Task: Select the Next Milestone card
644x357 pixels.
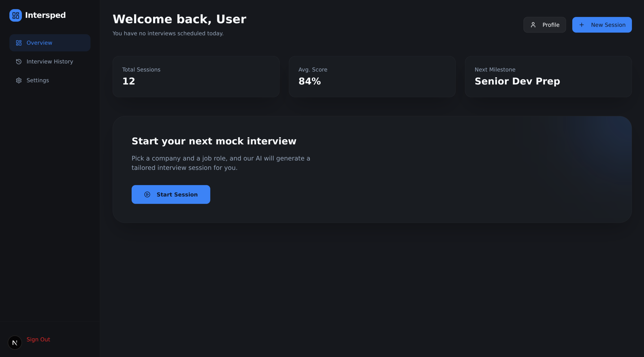Action: (x=548, y=77)
